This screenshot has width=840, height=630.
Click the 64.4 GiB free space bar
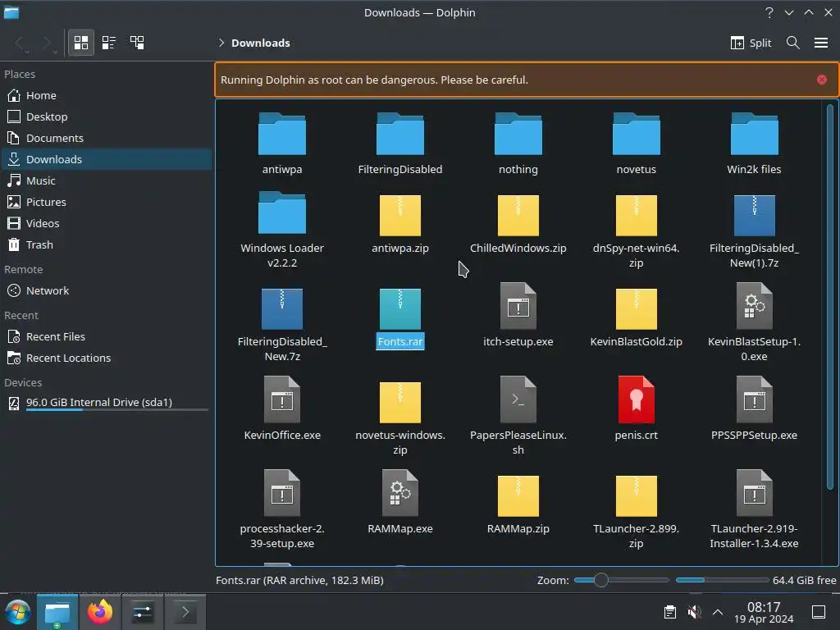pos(722,580)
